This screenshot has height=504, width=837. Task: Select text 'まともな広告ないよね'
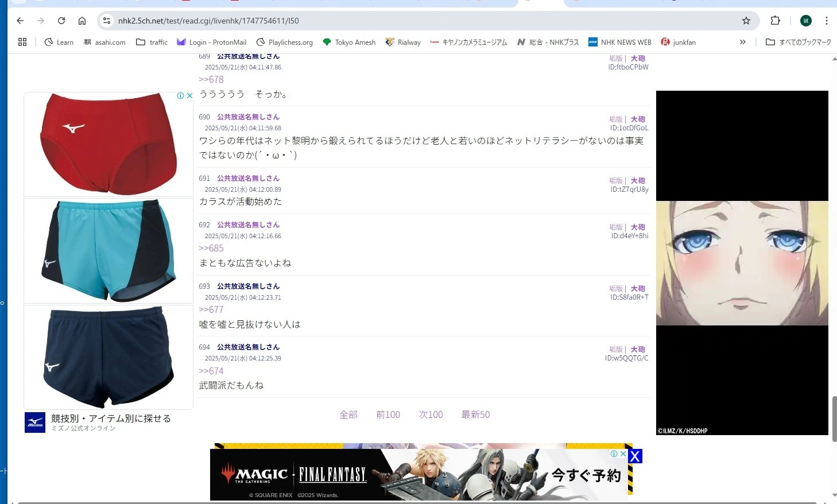point(245,263)
